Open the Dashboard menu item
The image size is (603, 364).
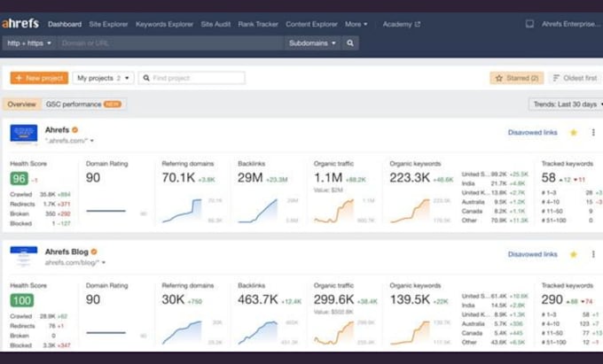tap(65, 24)
